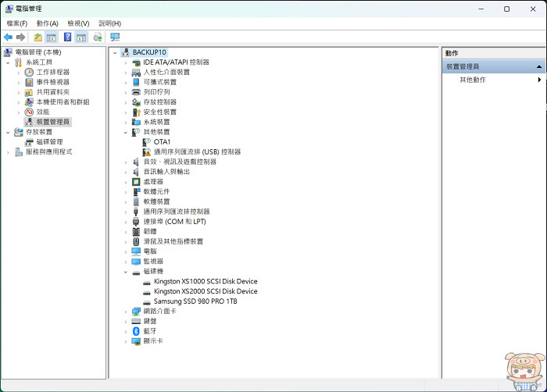This screenshot has height=392, width=547.
Task: Collapse the 磁碟機 disk drives category
Action: 126,272
